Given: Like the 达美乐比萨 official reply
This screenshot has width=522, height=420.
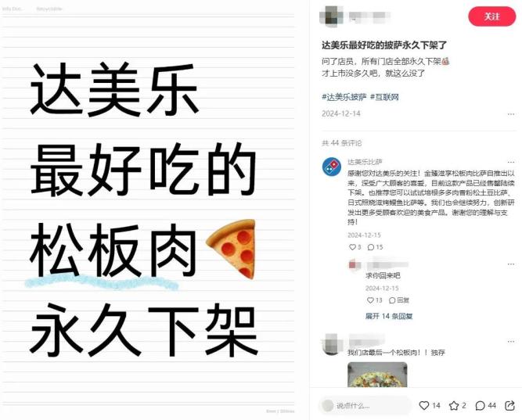Looking at the screenshot, I should 352,247.
